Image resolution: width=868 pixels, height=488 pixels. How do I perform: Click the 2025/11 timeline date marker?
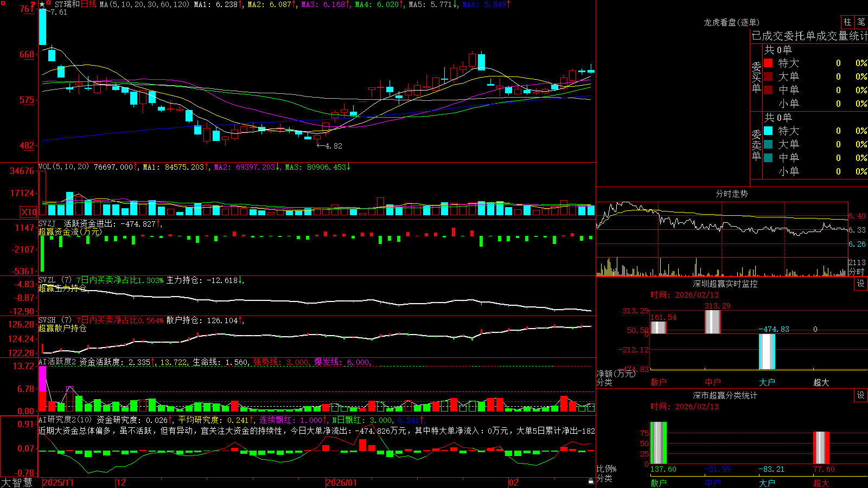click(x=58, y=483)
